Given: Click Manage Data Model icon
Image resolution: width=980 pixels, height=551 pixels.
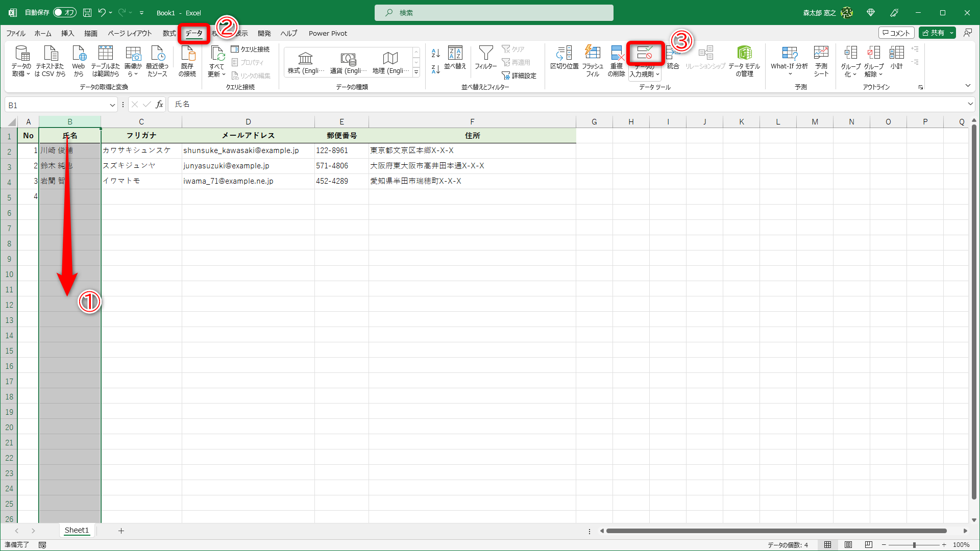Looking at the screenshot, I should [744, 53].
